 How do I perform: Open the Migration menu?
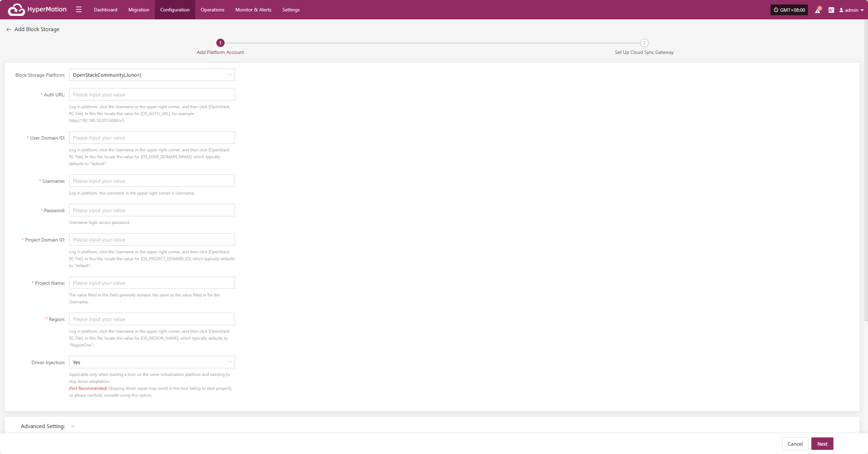click(139, 10)
